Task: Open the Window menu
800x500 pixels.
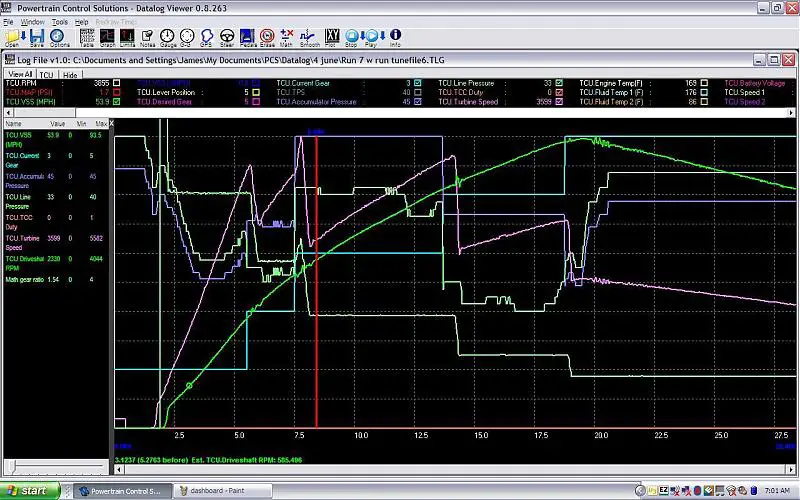Action: click(x=33, y=22)
